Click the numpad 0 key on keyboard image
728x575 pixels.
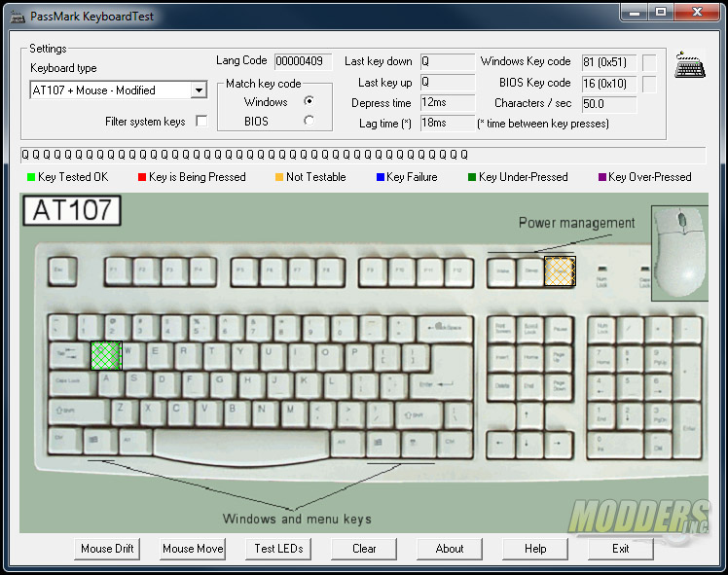click(615, 444)
